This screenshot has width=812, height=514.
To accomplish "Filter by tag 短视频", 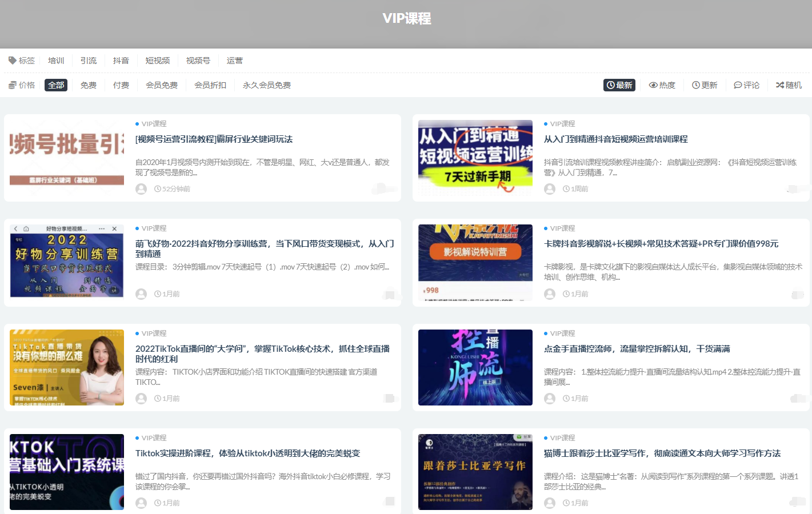I will coord(158,61).
